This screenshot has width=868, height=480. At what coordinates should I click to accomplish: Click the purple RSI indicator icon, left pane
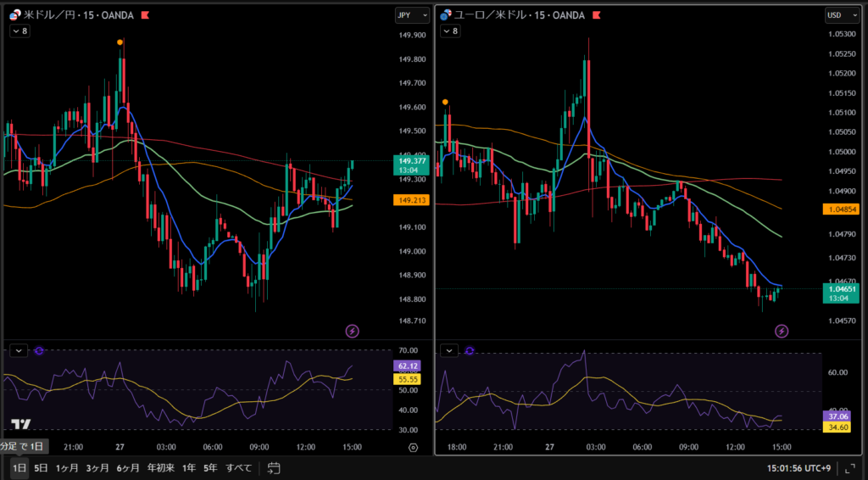coord(40,350)
